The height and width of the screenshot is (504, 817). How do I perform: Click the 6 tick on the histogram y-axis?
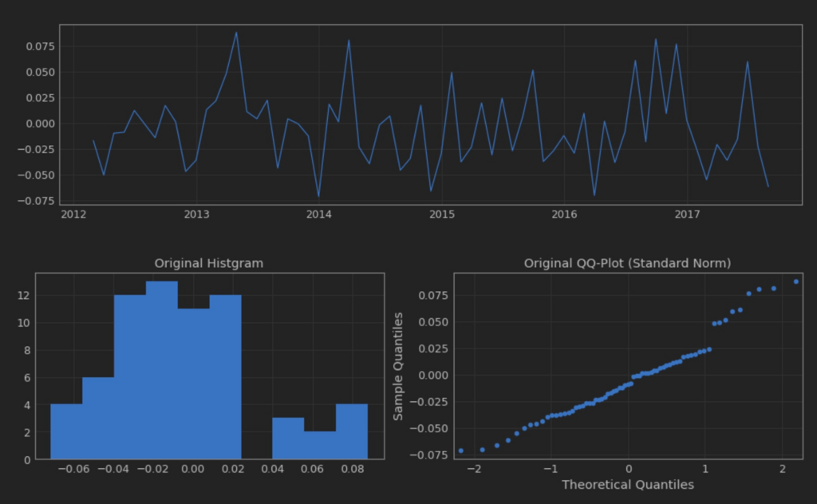[x=27, y=378]
